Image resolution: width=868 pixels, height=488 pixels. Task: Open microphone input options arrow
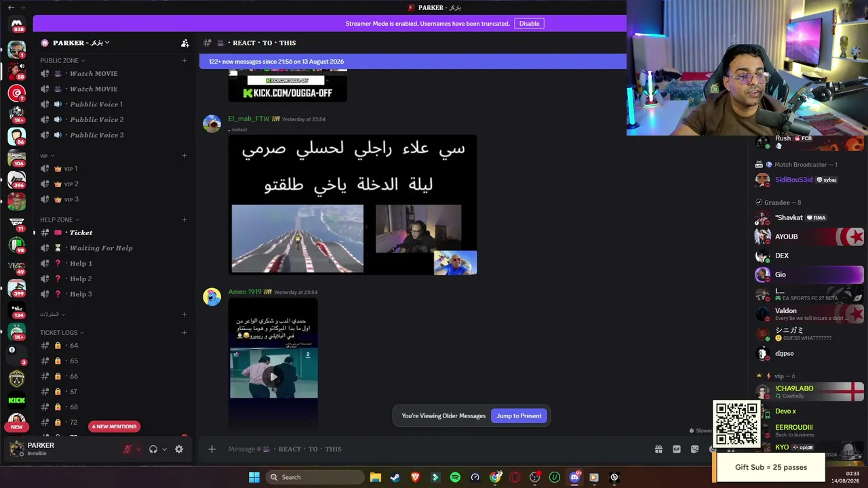point(138,449)
